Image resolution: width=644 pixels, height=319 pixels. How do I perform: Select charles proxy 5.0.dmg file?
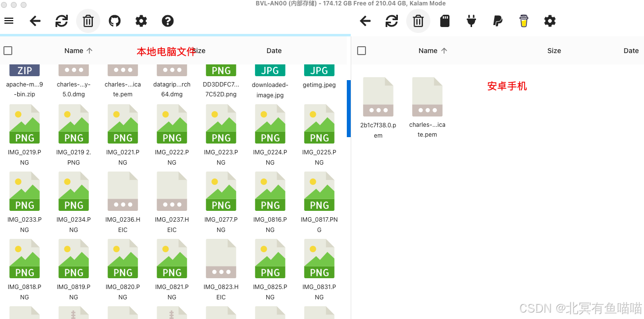click(74, 82)
